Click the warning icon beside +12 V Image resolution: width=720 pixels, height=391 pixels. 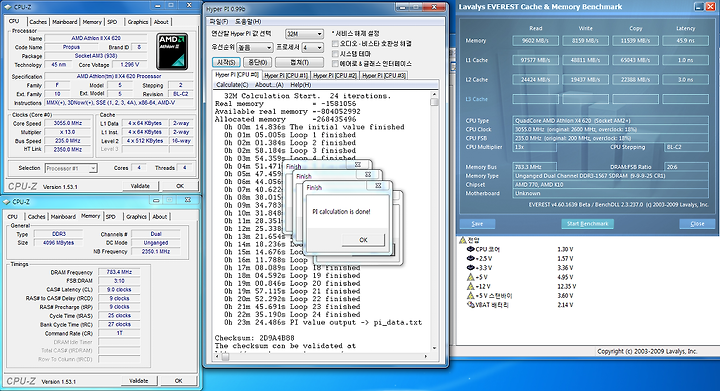[470, 286]
